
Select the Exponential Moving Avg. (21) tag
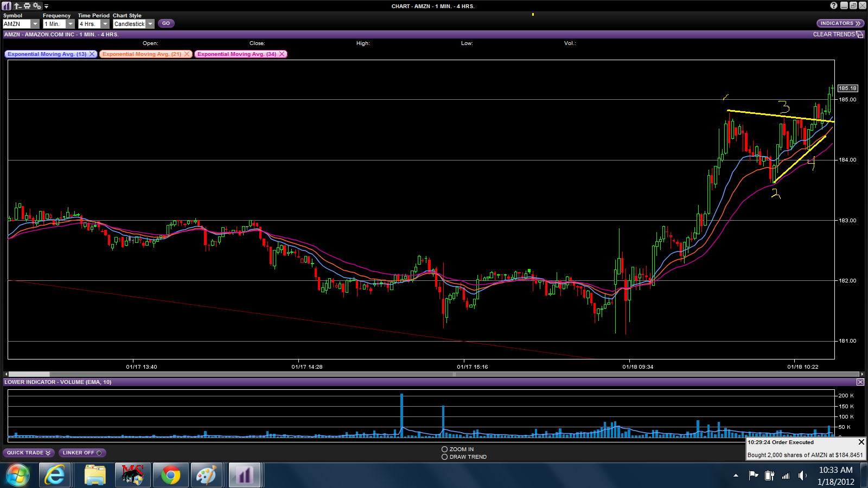coord(142,54)
